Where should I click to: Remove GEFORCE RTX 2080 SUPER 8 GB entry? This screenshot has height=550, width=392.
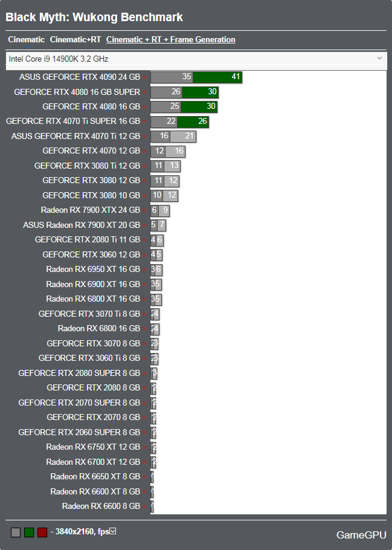coord(144,374)
